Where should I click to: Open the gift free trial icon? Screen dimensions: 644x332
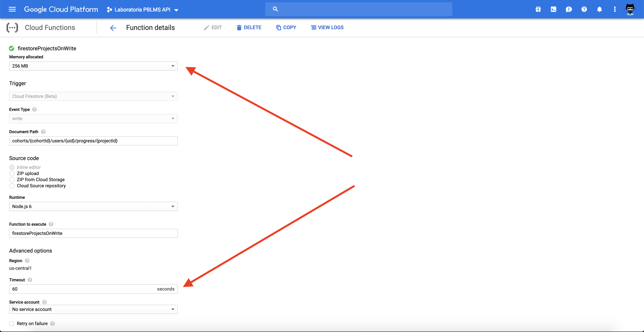538,10
